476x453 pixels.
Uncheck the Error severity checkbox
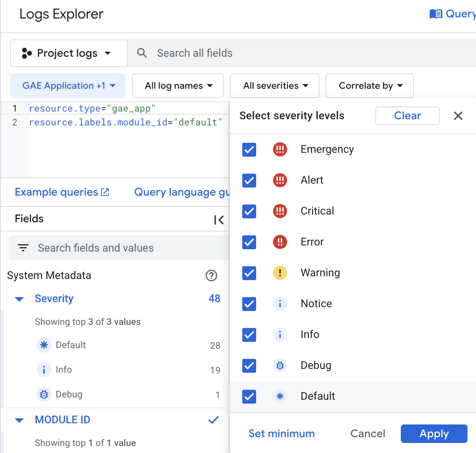coord(249,242)
